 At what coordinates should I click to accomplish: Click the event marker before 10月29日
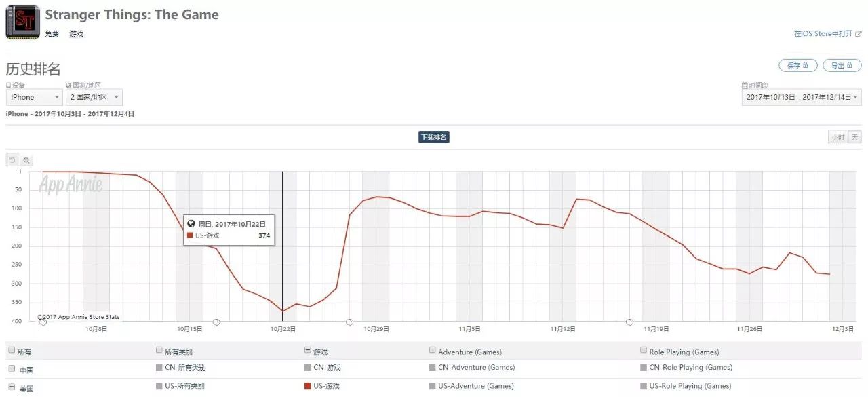click(x=349, y=322)
